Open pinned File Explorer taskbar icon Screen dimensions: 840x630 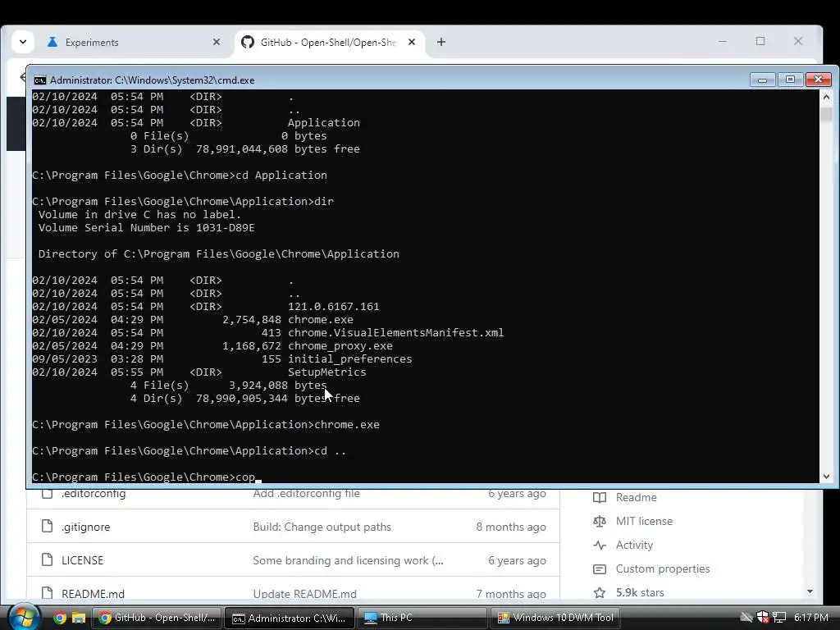coord(79,618)
